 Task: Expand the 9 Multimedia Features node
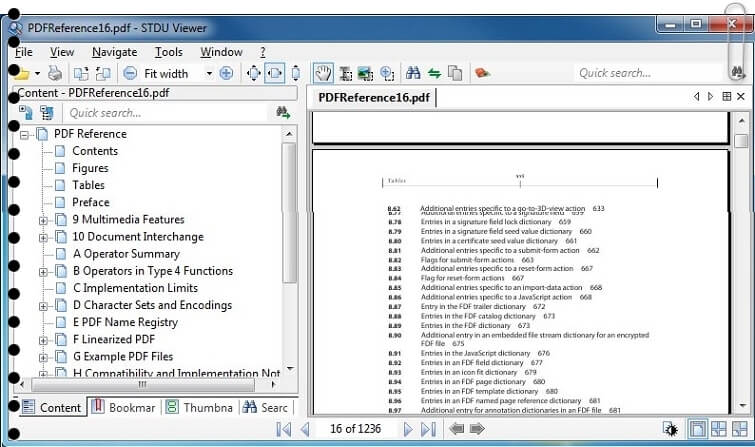click(43, 221)
